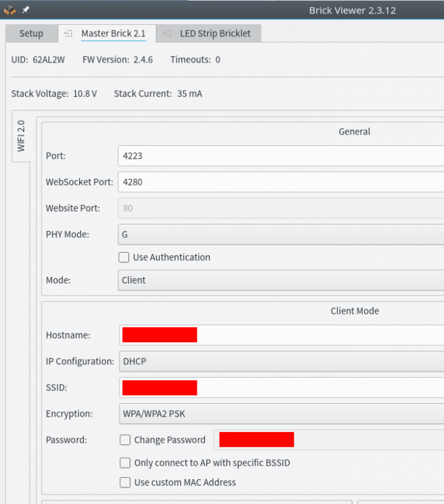The height and width of the screenshot is (504, 444).
Task: Click the Client Mode section heading
Action: [x=355, y=311]
